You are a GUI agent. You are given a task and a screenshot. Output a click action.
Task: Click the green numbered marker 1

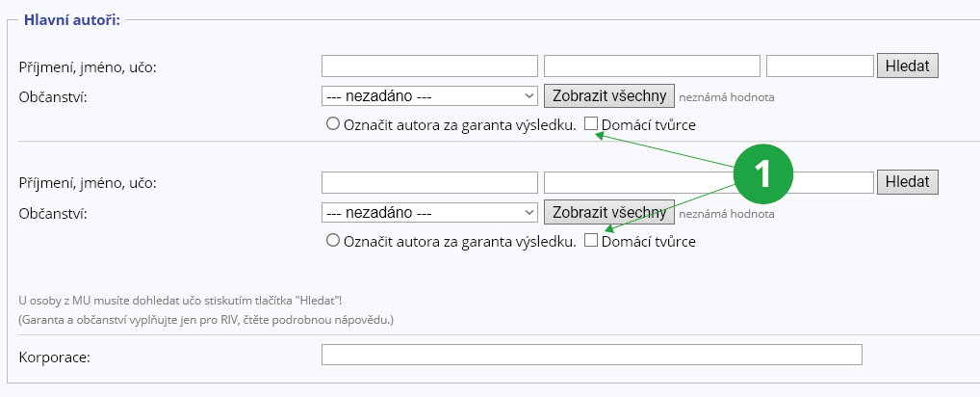pyautogui.click(x=762, y=174)
